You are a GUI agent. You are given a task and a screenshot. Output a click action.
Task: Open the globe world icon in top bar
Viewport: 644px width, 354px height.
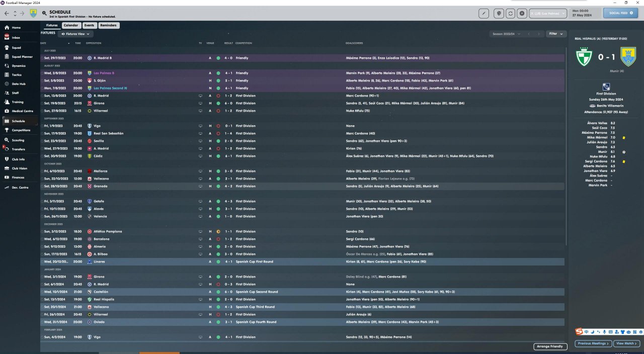[x=499, y=13]
